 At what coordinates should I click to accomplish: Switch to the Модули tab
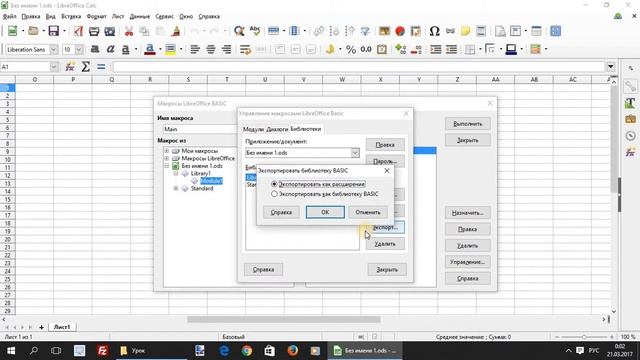tap(253, 129)
